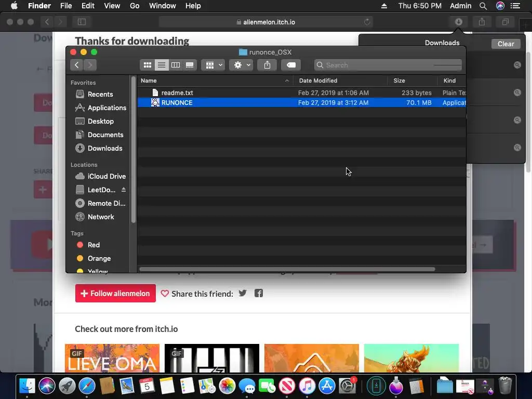
Task: Click the eject icon in the menu bar
Action: pos(384,6)
